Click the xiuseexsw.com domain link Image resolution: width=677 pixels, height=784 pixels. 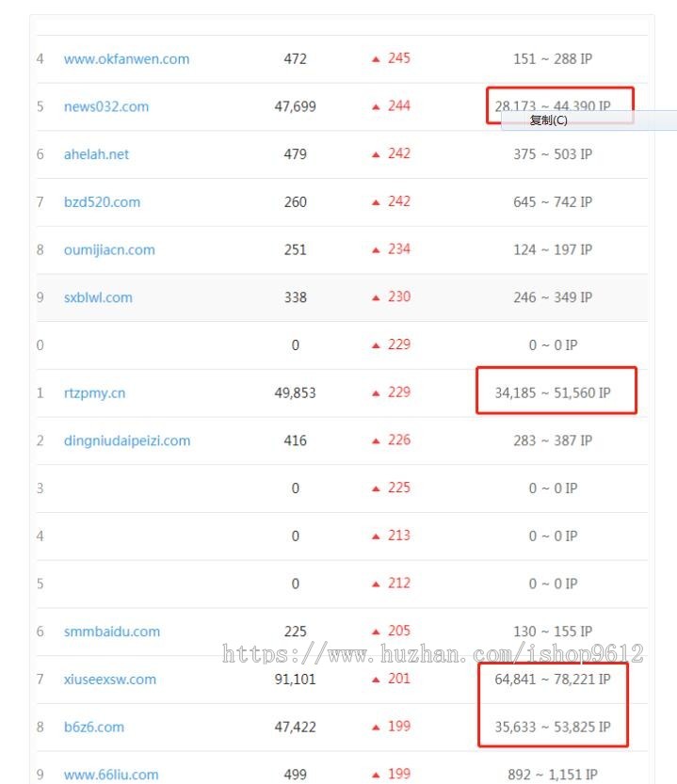(111, 679)
